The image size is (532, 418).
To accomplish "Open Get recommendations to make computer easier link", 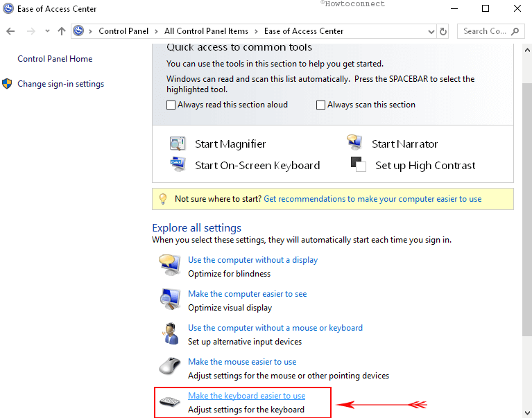I will (372, 199).
